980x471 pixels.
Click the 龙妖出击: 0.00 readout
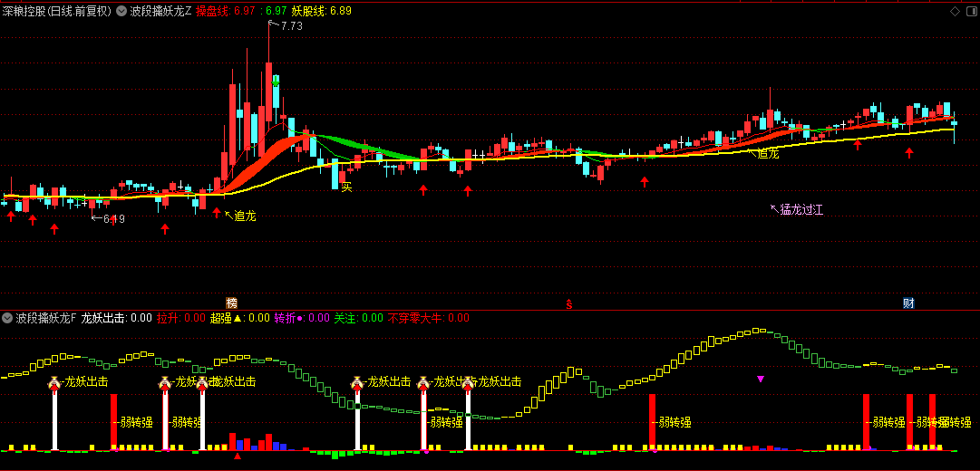[x=116, y=318]
